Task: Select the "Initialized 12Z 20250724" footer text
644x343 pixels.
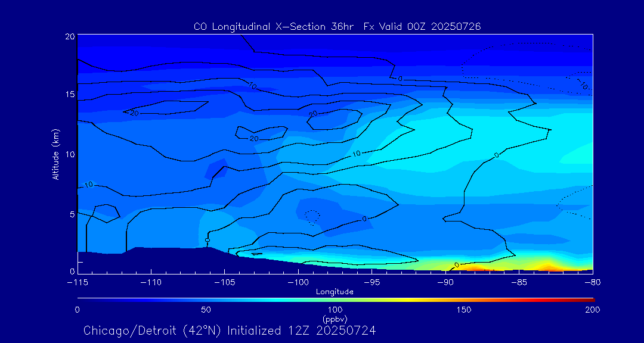Action: point(302,330)
